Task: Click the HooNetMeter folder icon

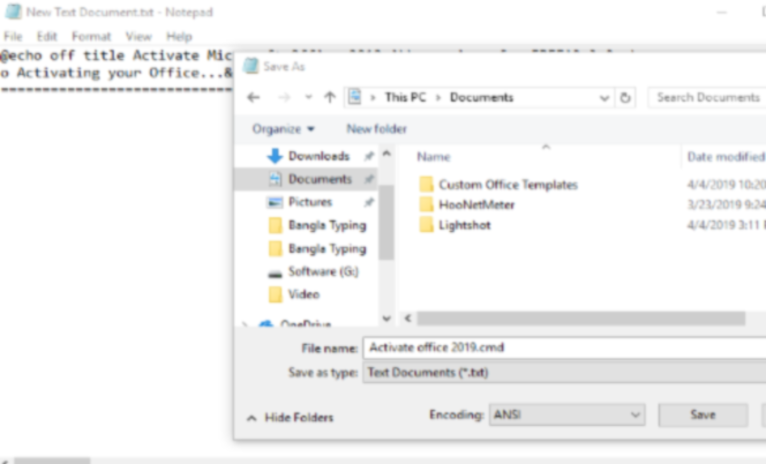Action: coord(426,204)
